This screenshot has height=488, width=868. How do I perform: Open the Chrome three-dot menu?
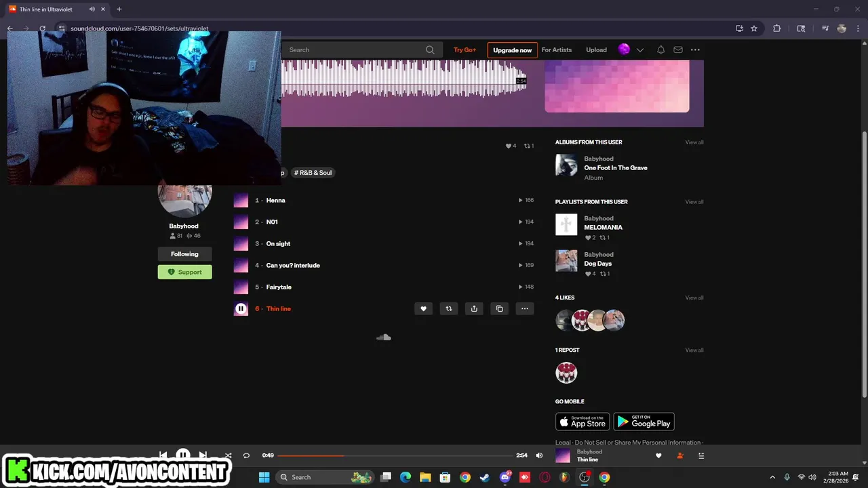coord(858,28)
